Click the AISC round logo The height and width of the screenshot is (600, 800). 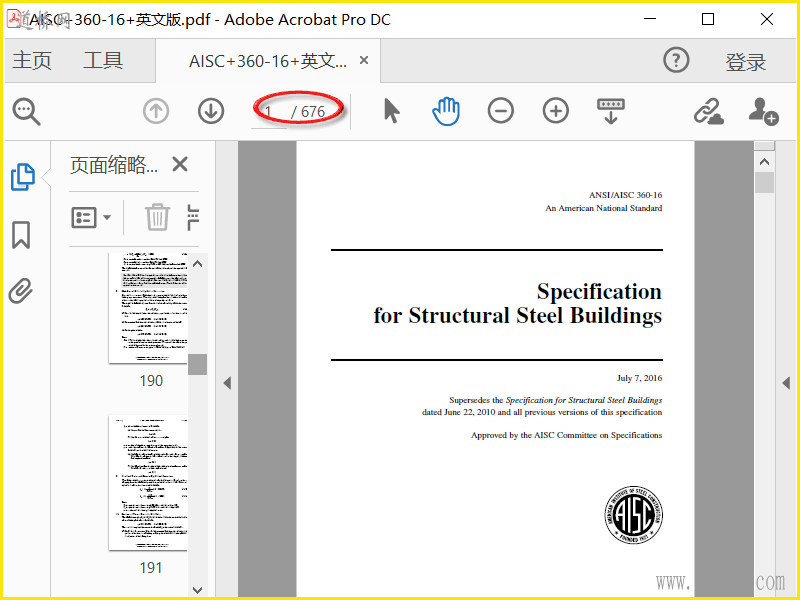tap(633, 515)
